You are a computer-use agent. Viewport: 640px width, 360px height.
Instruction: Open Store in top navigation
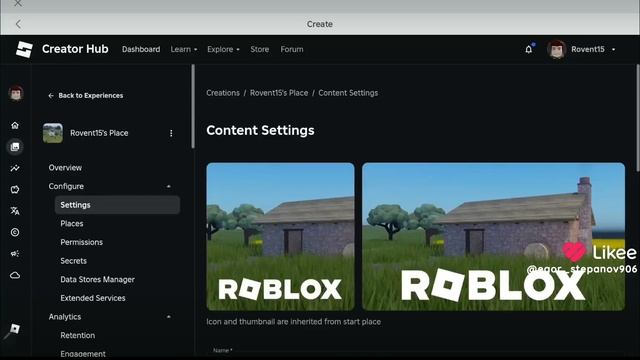[x=260, y=49]
